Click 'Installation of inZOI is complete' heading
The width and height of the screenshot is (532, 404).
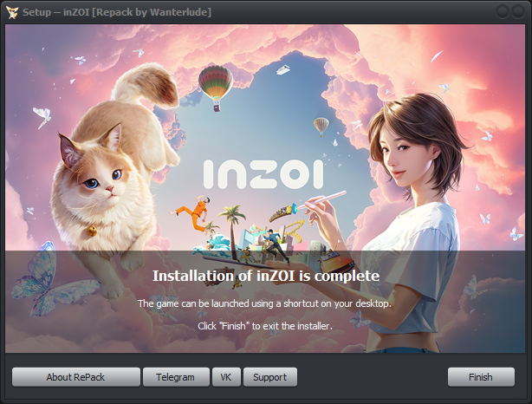[266, 276]
